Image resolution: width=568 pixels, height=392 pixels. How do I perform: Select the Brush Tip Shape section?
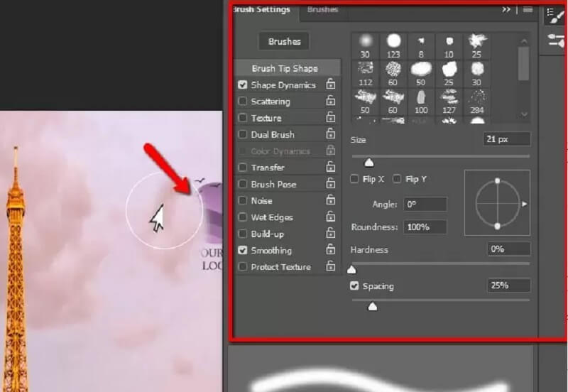click(285, 68)
